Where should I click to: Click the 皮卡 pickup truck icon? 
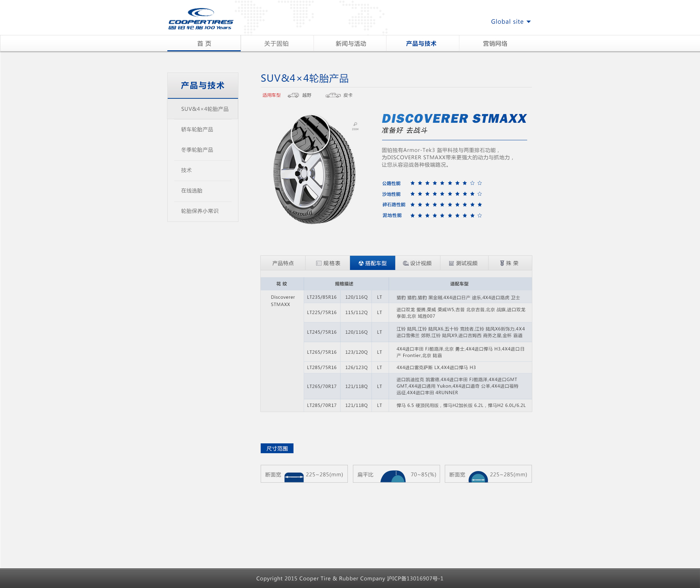[333, 95]
